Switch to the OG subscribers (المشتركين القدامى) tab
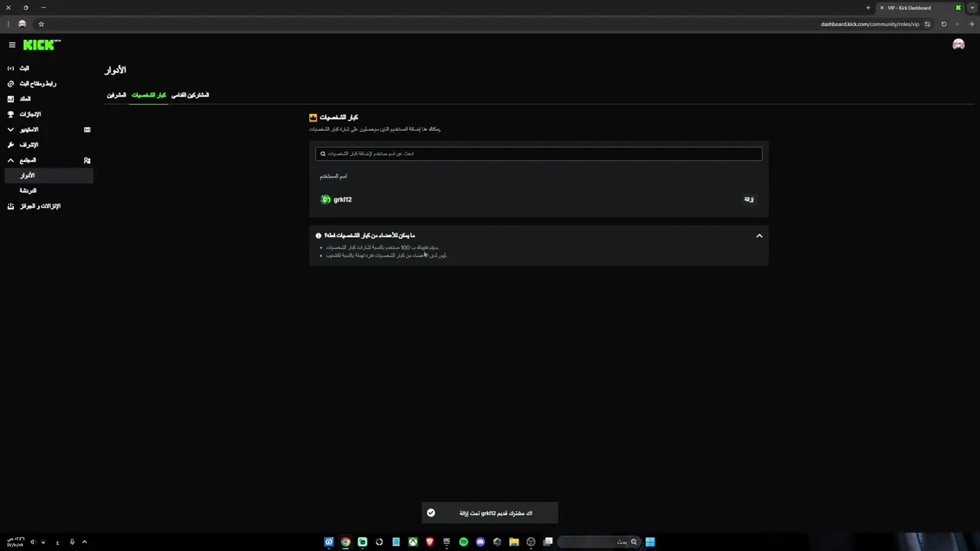Screen dimensions: 980x551 click(x=190, y=95)
